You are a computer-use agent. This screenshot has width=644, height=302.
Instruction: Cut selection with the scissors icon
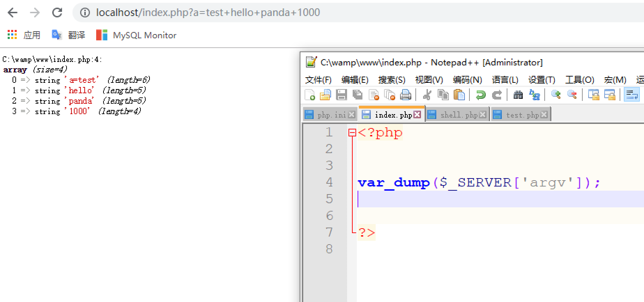(x=427, y=95)
